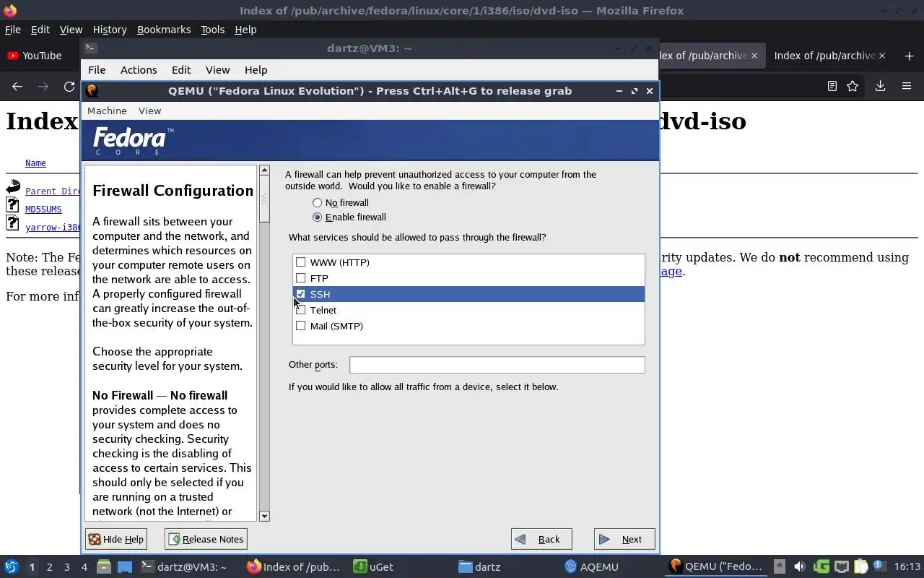Screen dimensions: 924x578
Task: Switch to AQEMU in the taskbar
Action: tap(592, 566)
